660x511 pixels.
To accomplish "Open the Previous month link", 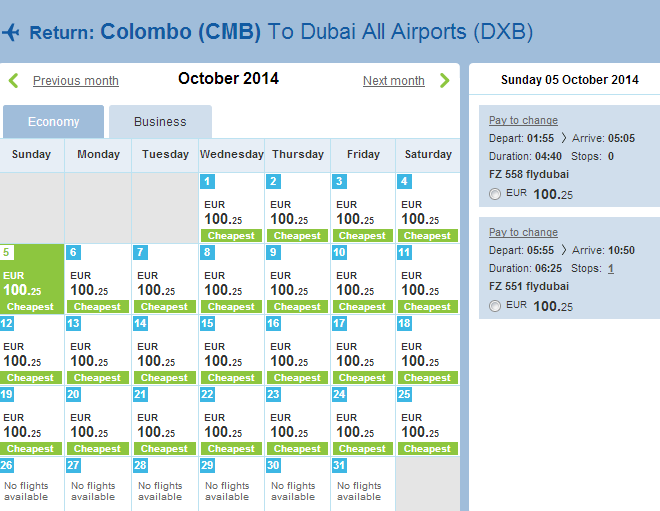I will pyautogui.click(x=76, y=80).
